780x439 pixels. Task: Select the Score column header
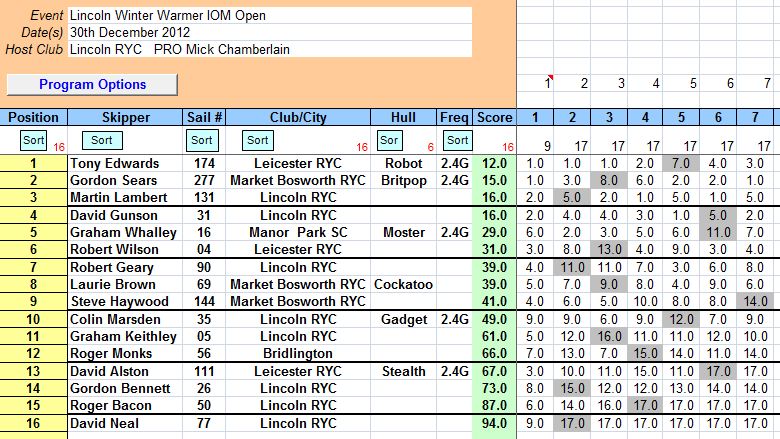click(495, 117)
